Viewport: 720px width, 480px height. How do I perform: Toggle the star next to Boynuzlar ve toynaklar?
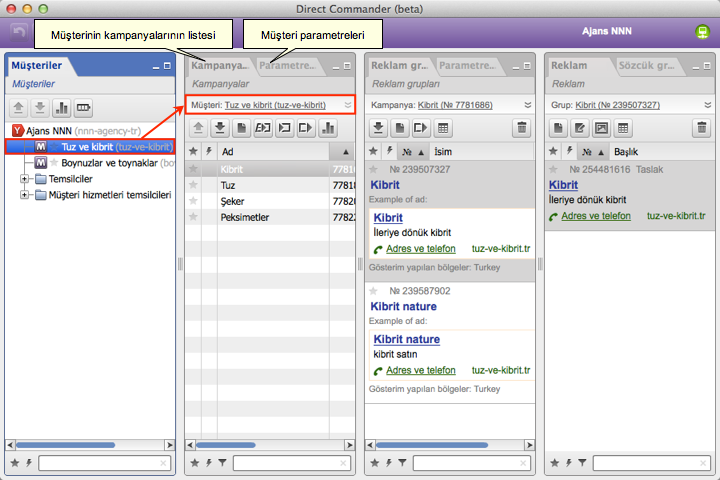[x=54, y=163]
